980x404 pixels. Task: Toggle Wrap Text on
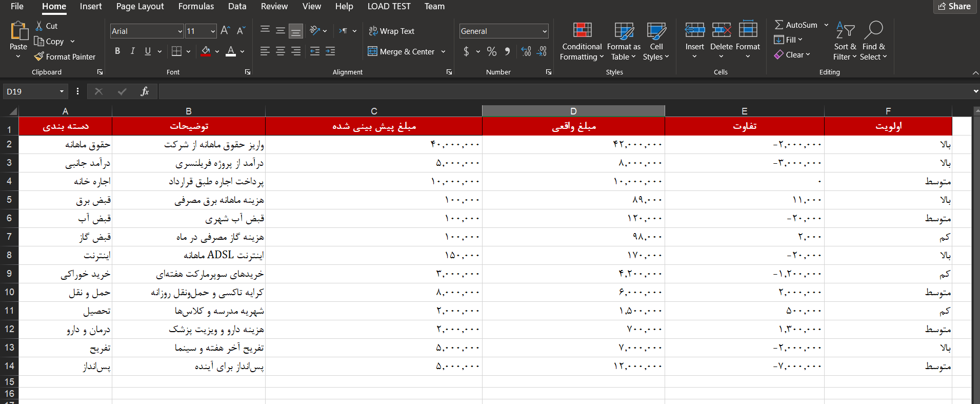click(391, 31)
